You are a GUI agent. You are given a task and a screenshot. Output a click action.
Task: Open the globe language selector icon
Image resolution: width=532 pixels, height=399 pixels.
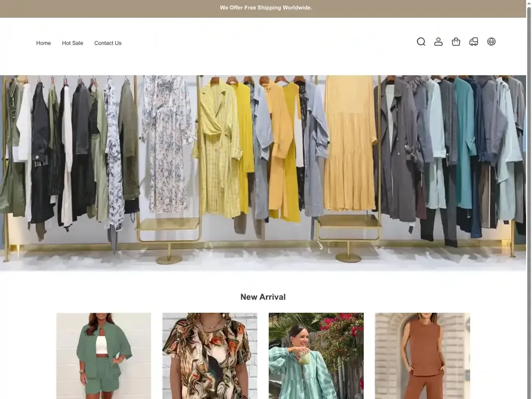tap(491, 42)
